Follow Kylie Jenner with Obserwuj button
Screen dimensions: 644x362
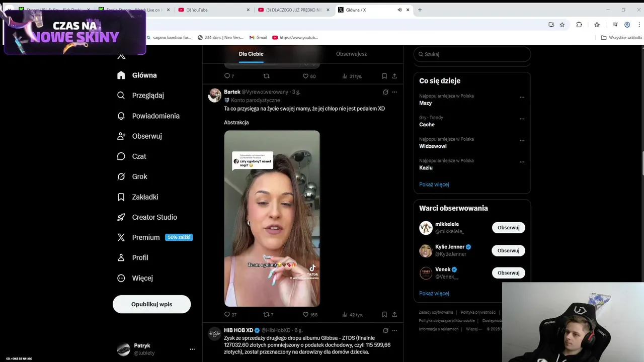(x=508, y=250)
